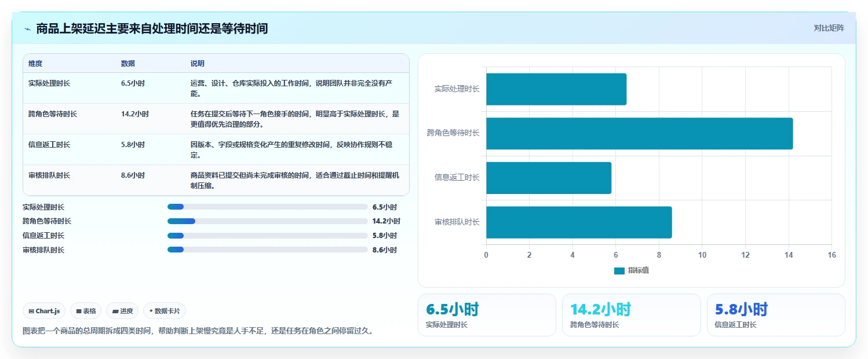
Task: Click the 信息返工时长 chart bar
Action: click(549, 178)
